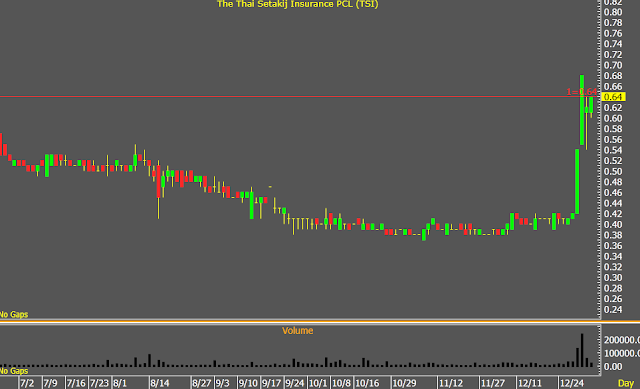Click the red 1=0.64 line label
This screenshot has height=389, width=640.
click(x=582, y=92)
